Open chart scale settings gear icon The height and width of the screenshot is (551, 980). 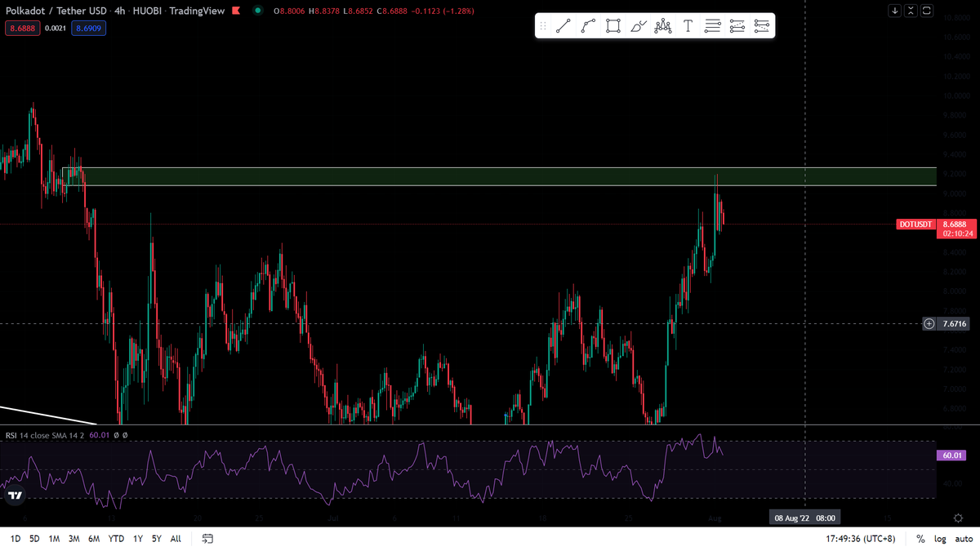[958, 518]
